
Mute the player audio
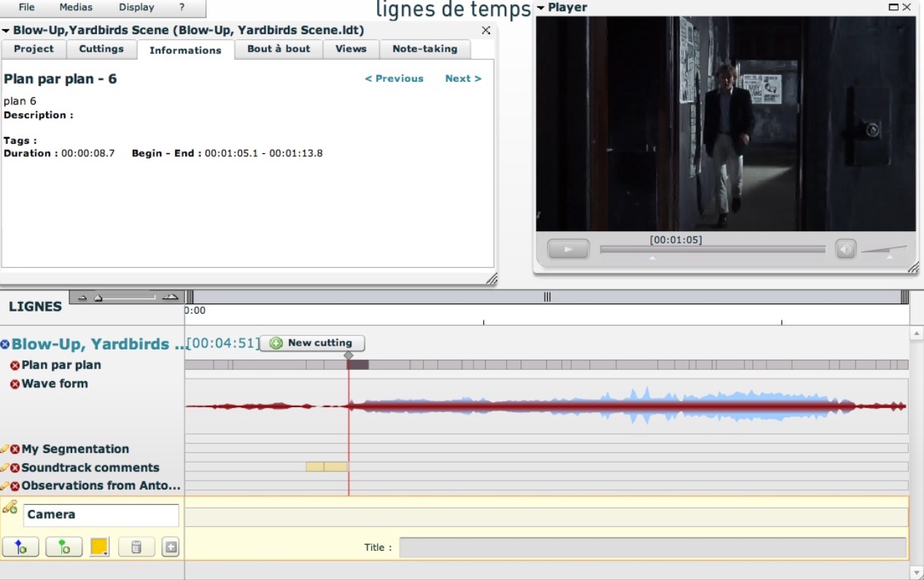click(845, 250)
